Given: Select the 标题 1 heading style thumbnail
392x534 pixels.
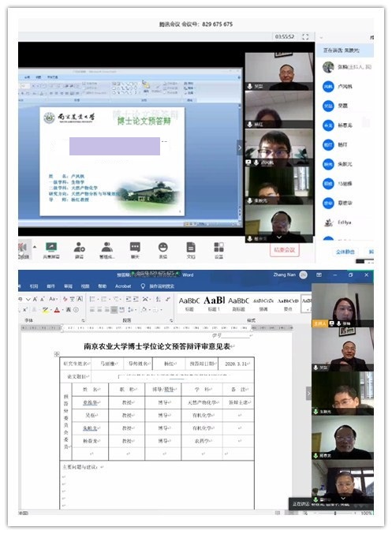Looking at the screenshot, I should [x=215, y=303].
